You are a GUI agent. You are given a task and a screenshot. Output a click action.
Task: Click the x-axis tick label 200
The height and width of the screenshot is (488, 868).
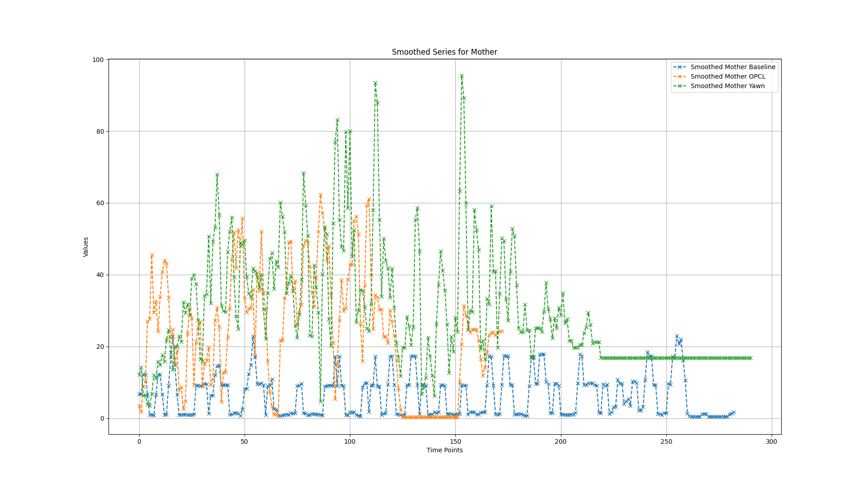tap(561, 441)
